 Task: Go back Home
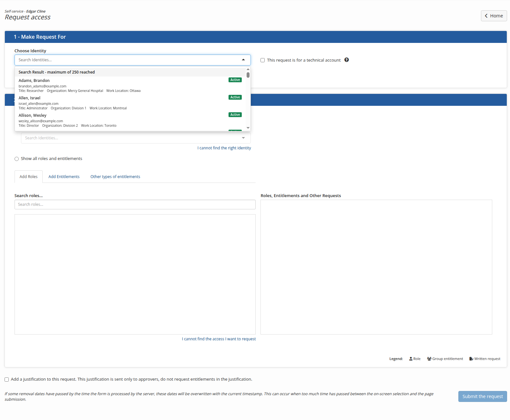pyautogui.click(x=494, y=16)
